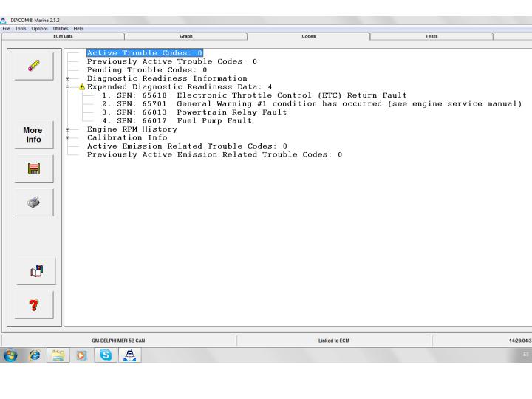Expand Diagnostic Readiness Information node
Viewport: 532px width, 399px height.
coord(68,78)
